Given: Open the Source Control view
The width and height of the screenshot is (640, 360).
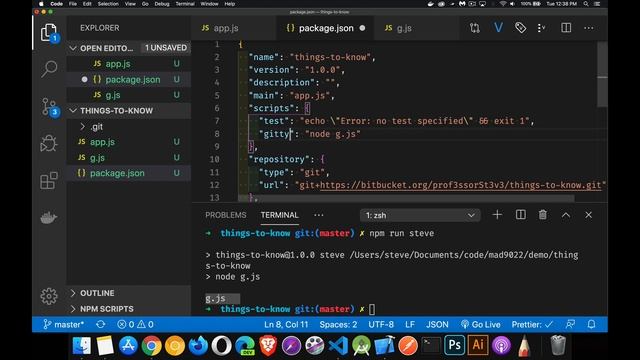Looking at the screenshot, I should click(x=49, y=107).
